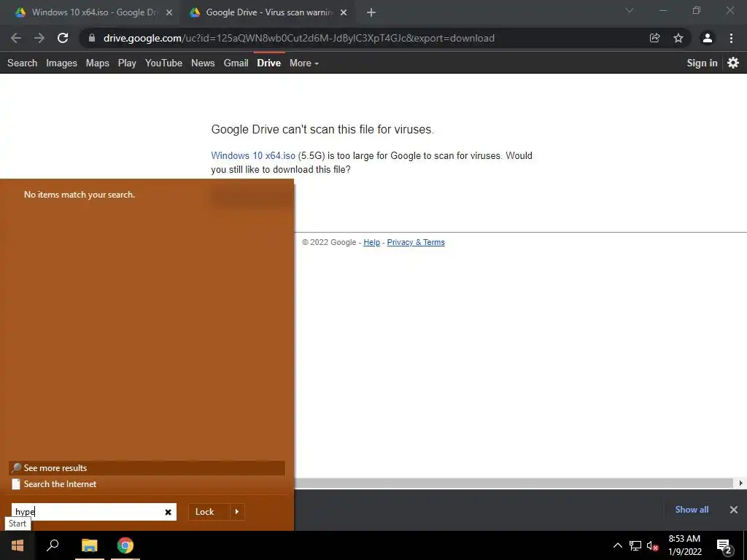Click the browser forward arrow
Image resolution: width=747 pixels, height=560 pixels.
click(39, 38)
